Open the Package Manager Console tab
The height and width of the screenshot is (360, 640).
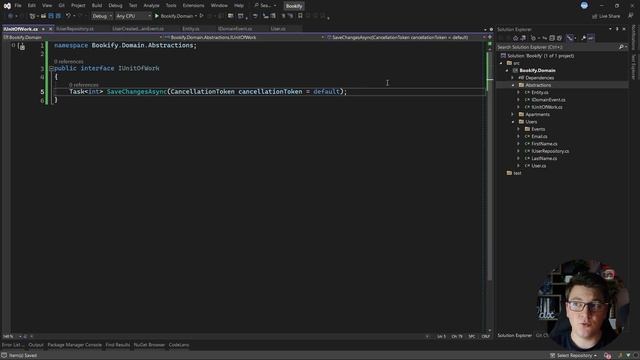74,345
